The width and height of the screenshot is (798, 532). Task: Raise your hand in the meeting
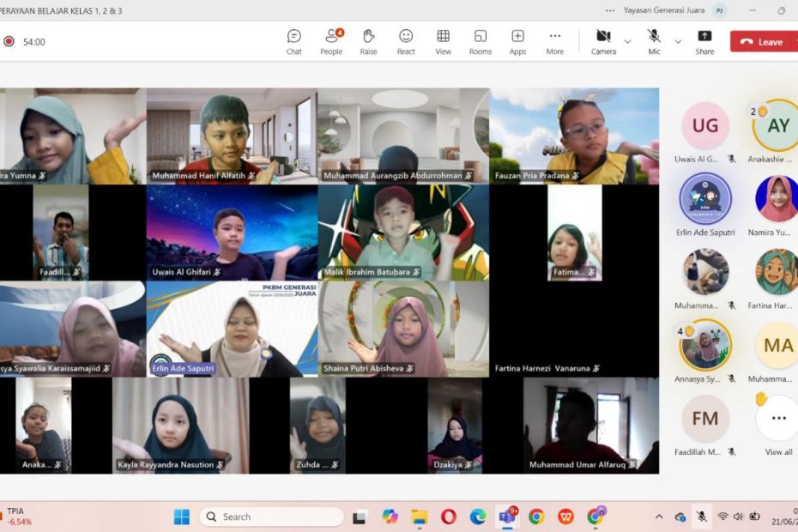coord(368,41)
